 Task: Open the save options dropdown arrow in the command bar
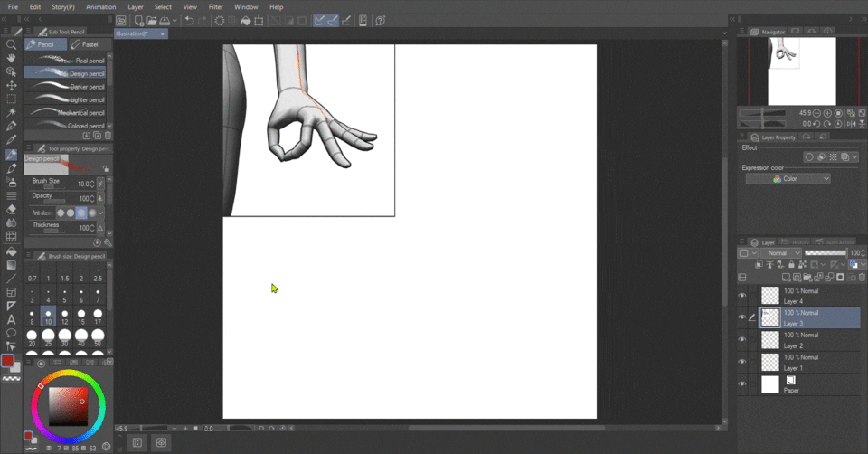175,21
